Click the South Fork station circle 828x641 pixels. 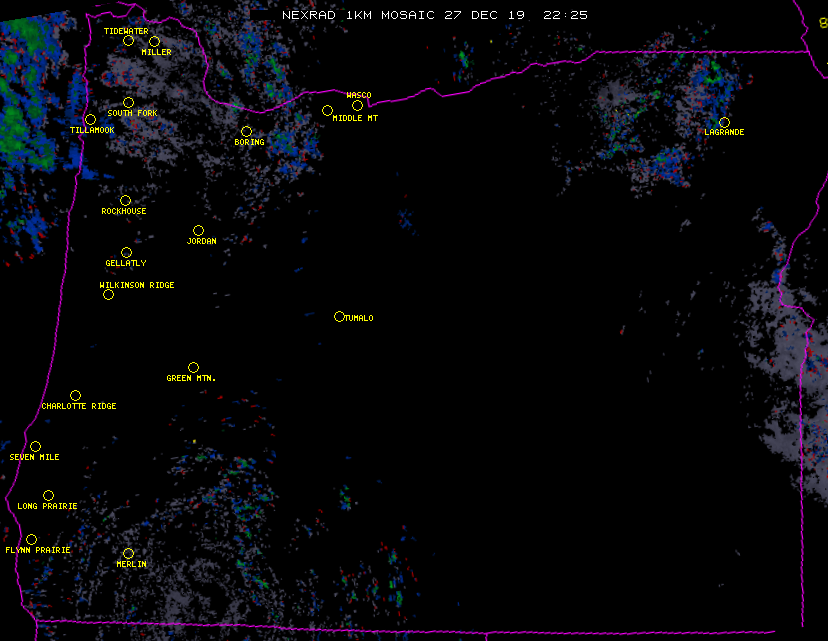[x=128, y=102]
